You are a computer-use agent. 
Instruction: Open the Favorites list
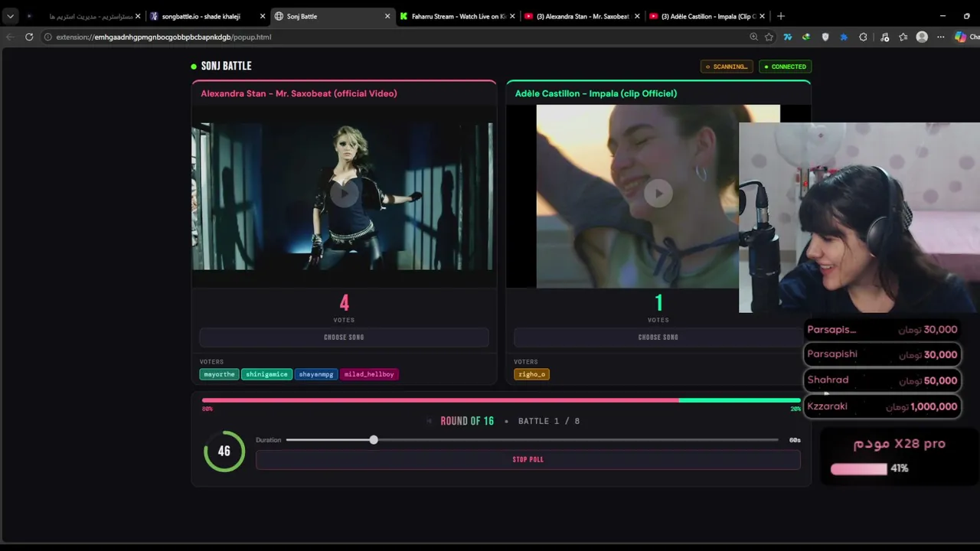(x=903, y=37)
